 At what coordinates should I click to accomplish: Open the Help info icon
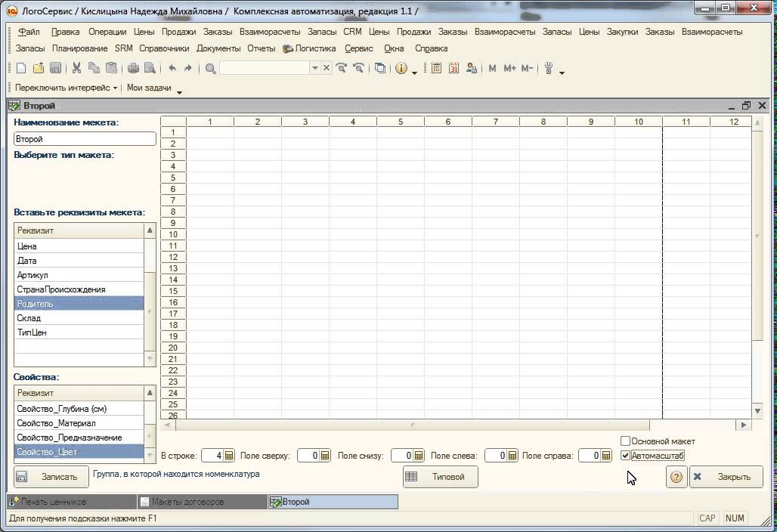coord(401,68)
